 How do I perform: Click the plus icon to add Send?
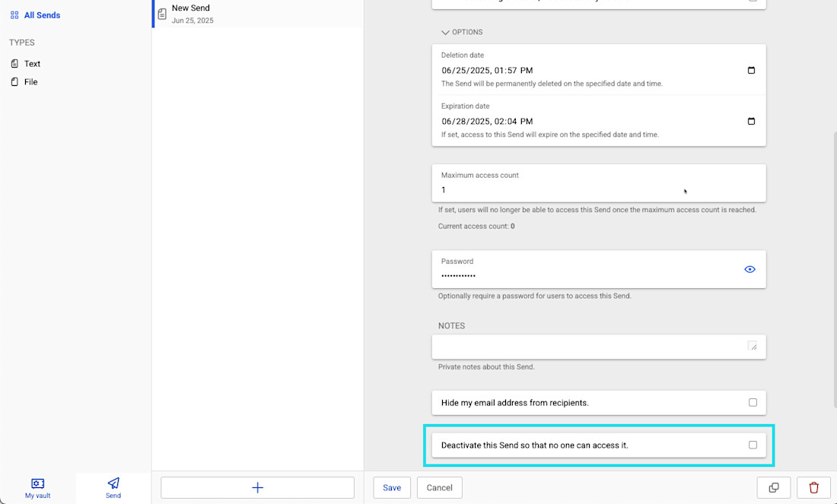257,488
